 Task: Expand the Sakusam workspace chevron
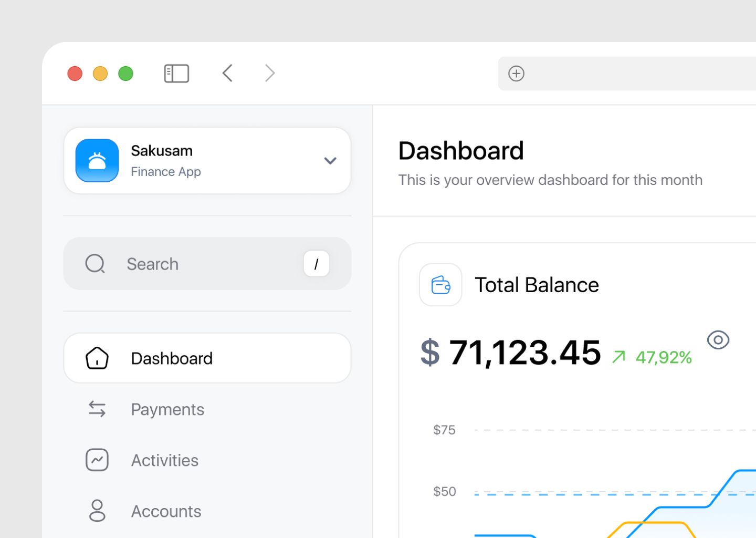click(330, 161)
